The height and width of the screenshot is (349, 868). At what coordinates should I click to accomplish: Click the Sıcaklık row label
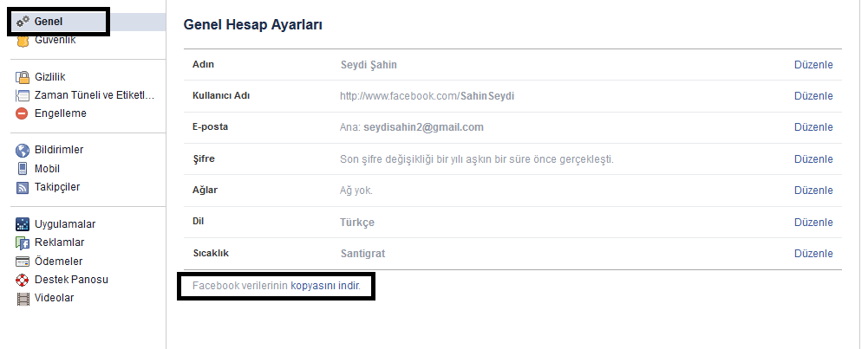pyautogui.click(x=211, y=253)
